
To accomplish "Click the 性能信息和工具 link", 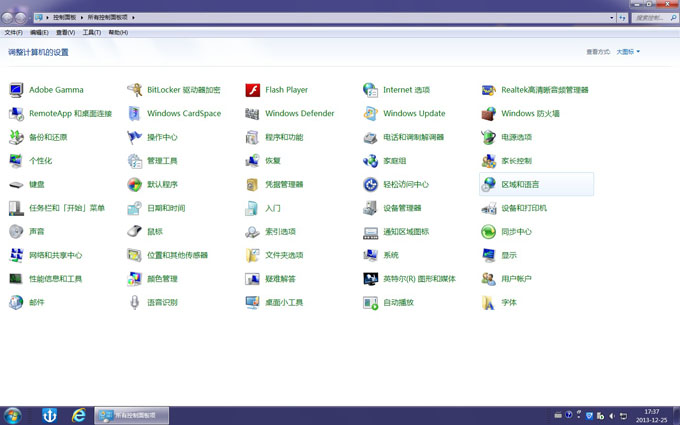I will point(56,279).
